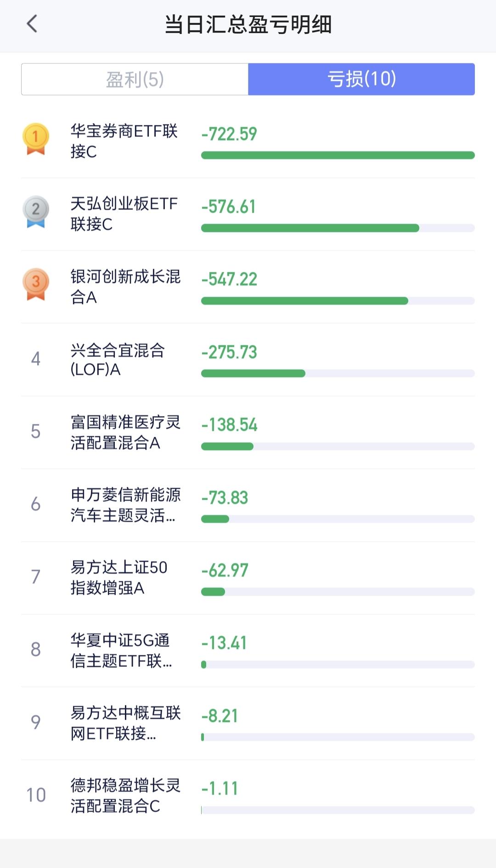Open the 兴全合宜混合(LOF)A fund row
This screenshot has width=496, height=868.
click(248, 360)
